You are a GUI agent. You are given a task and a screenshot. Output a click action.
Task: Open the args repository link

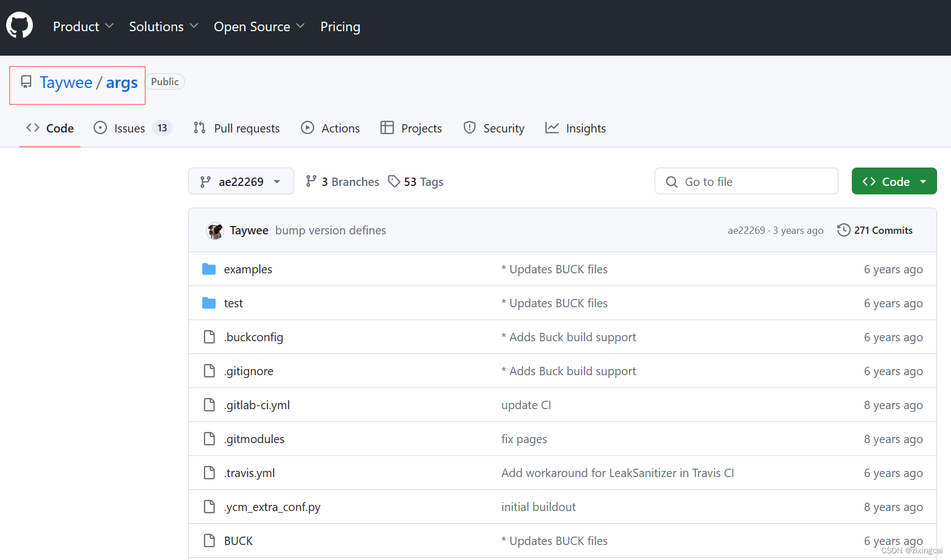122,83
